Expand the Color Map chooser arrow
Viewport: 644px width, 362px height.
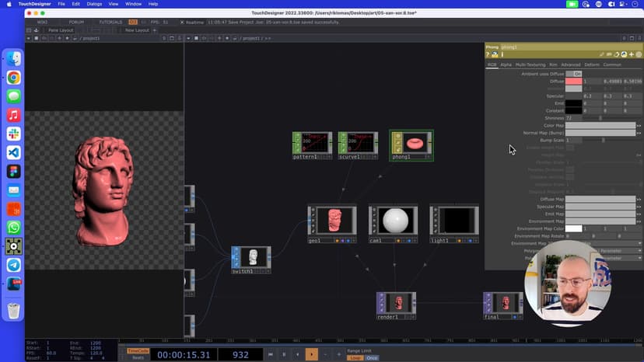[x=639, y=125]
